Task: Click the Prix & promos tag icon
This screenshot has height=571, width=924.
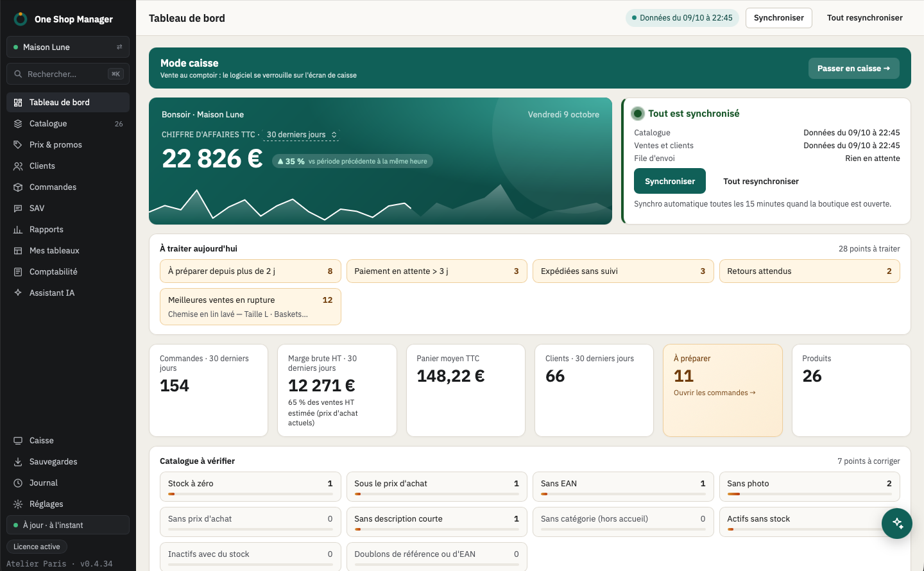Action: point(18,145)
